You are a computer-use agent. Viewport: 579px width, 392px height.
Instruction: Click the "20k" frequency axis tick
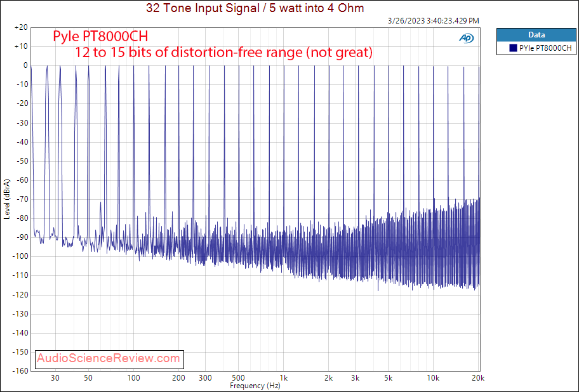click(478, 378)
